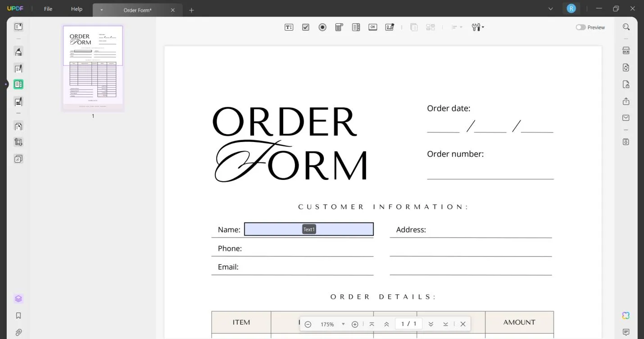Close the Order Form* tab

point(173,10)
